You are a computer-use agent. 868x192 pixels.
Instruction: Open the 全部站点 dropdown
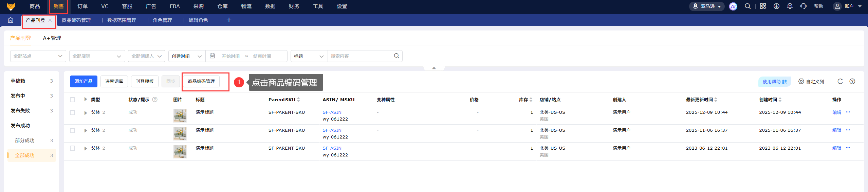click(38, 56)
